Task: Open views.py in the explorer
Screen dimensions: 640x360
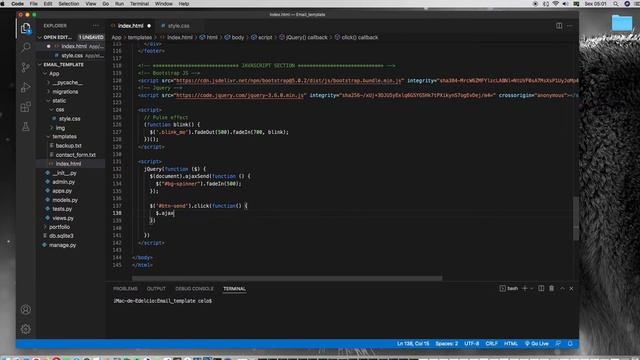Action: tap(63, 218)
